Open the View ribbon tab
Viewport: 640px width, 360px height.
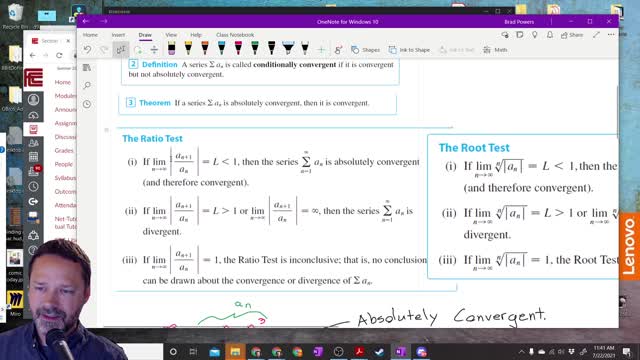(171, 35)
